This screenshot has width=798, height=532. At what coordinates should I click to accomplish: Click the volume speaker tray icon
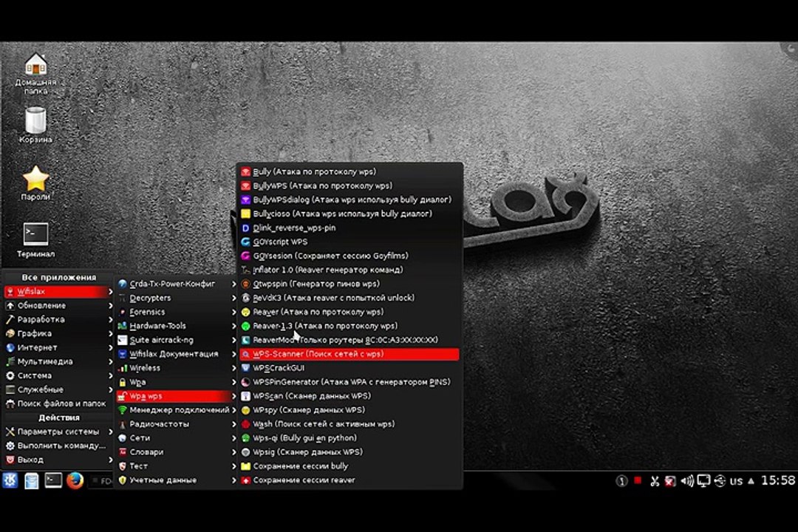686,480
